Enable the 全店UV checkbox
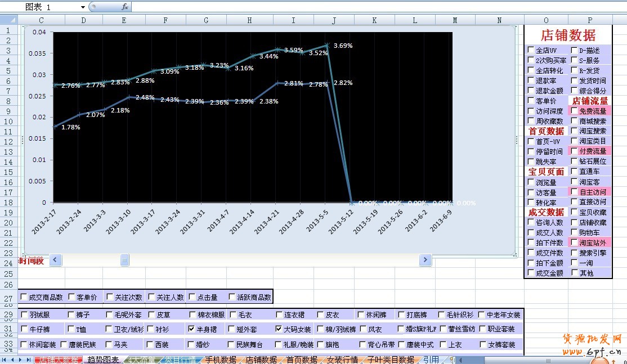This screenshot has width=627, height=364. tap(531, 50)
